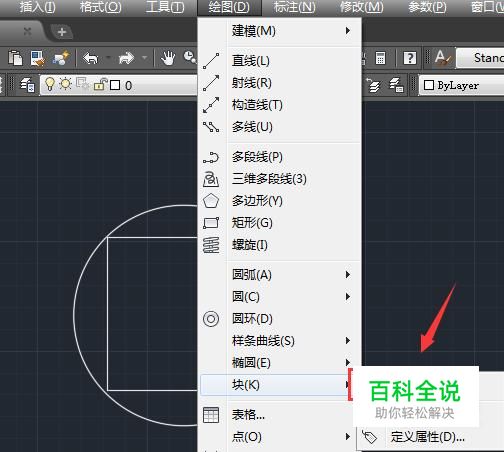The height and width of the screenshot is (452, 504).
Task: Click the layer states stack icon
Action: tap(396, 85)
